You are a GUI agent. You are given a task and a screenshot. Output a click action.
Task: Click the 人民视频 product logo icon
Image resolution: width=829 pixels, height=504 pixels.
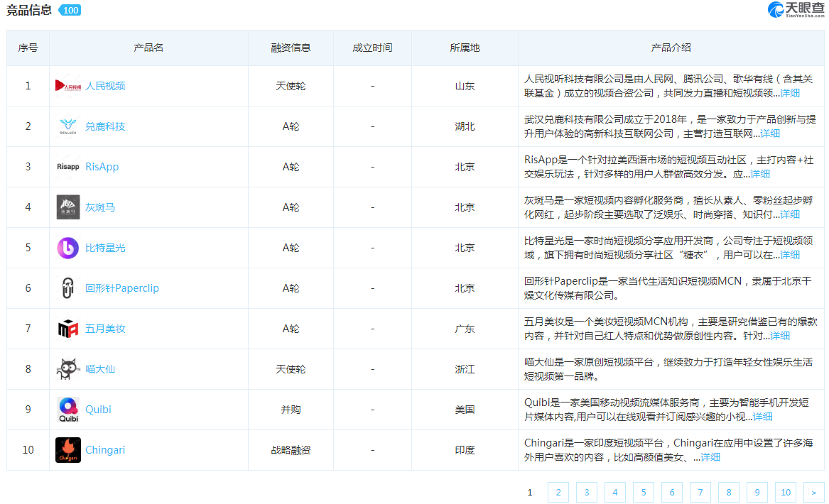[x=67, y=86]
